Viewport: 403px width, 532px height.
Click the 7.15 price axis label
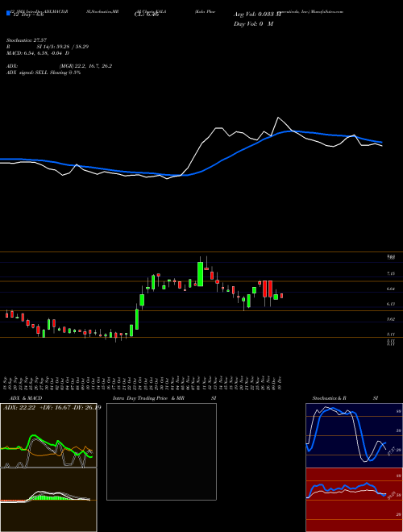point(391,273)
